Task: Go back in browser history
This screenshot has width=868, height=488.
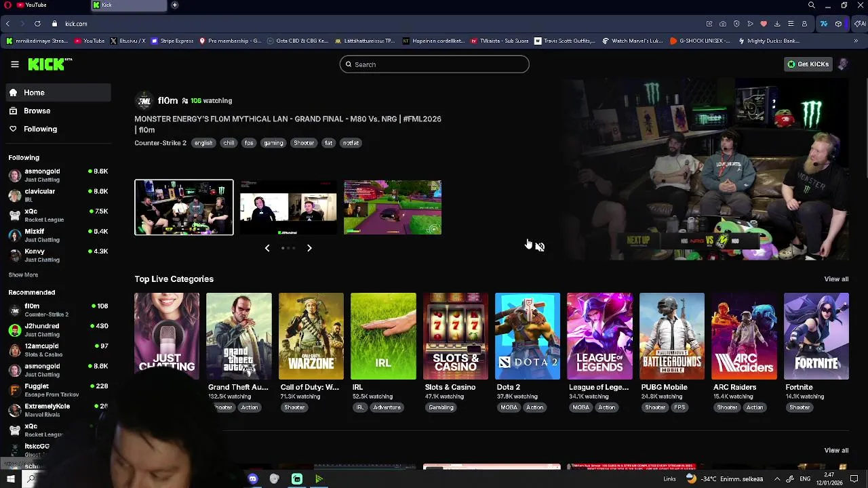Action: pyautogui.click(x=7, y=24)
